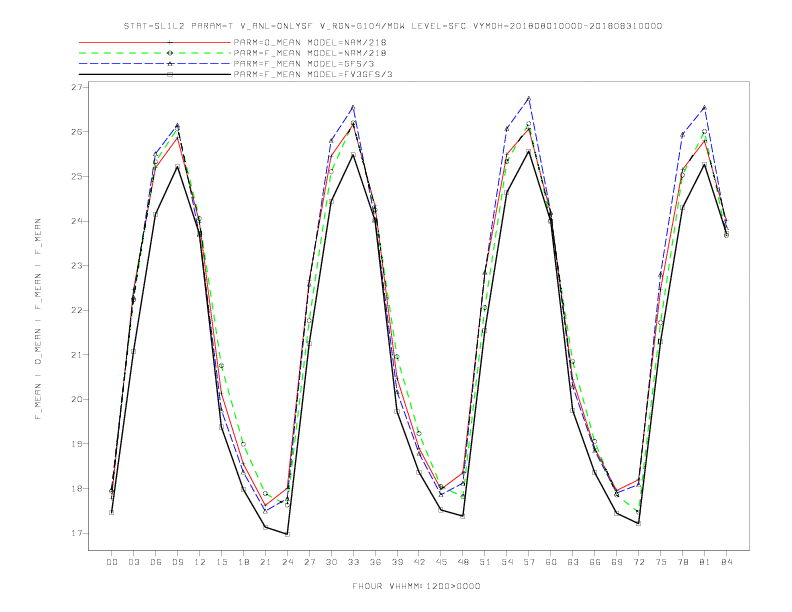Click X-axis tick label 24

[x=287, y=562]
